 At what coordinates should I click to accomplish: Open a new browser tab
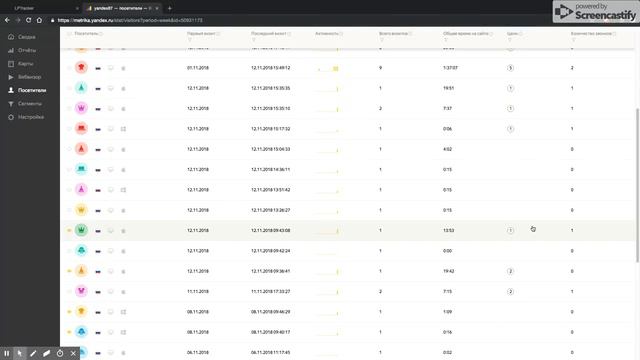click(x=169, y=8)
